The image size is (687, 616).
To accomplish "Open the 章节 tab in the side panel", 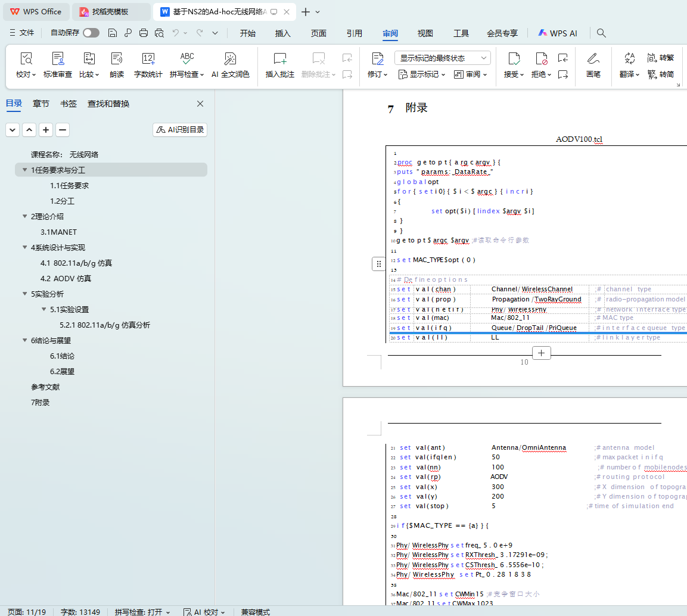I will (x=41, y=104).
